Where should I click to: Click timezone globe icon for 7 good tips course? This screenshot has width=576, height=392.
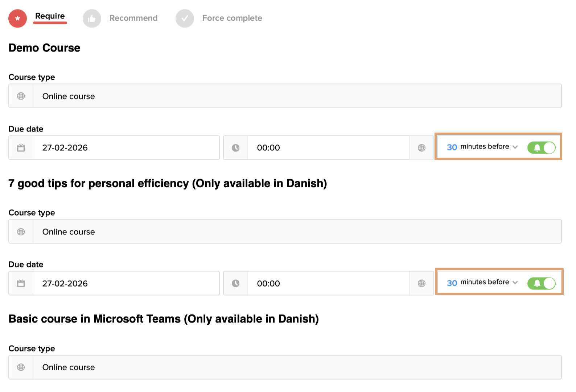[x=421, y=283]
